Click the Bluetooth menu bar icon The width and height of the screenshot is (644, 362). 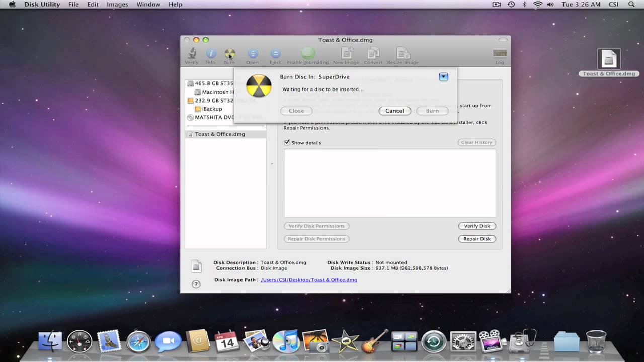[524, 4]
